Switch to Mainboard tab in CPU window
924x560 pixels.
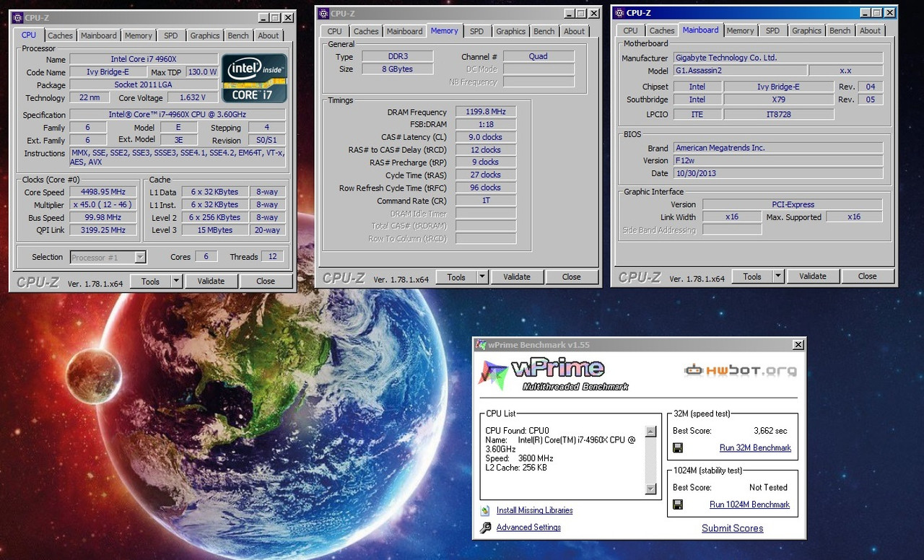click(99, 35)
